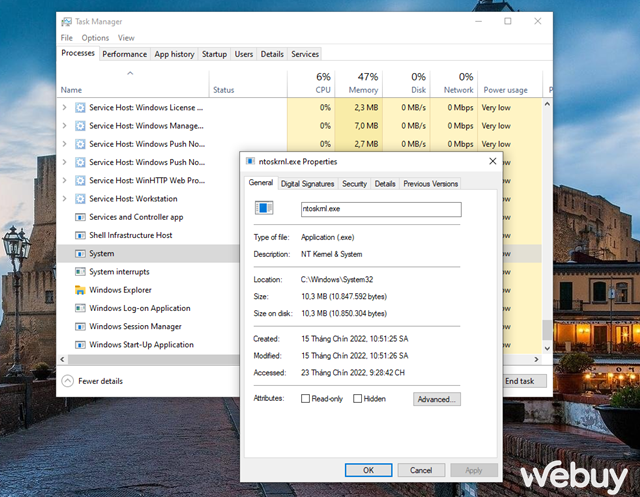
Task: Sort by the Disk column header
Action: [407, 83]
